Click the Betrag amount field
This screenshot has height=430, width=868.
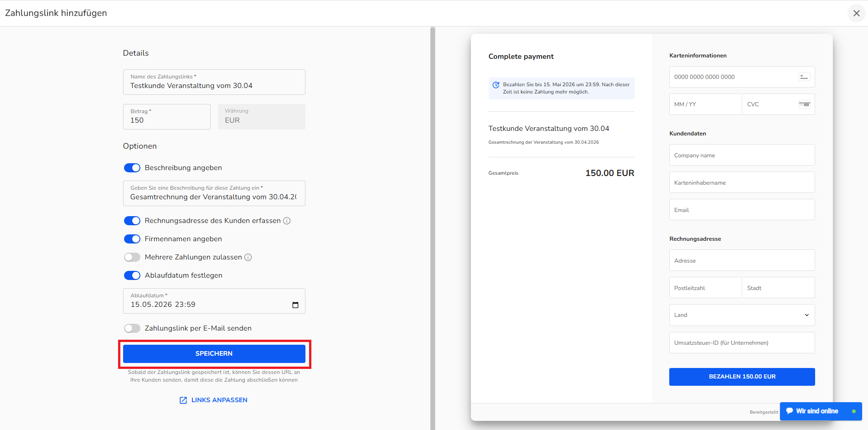coord(166,117)
